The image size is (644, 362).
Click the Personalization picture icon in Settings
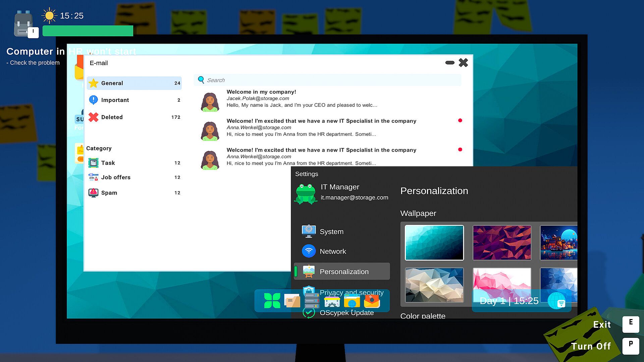(x=309, y=271)
